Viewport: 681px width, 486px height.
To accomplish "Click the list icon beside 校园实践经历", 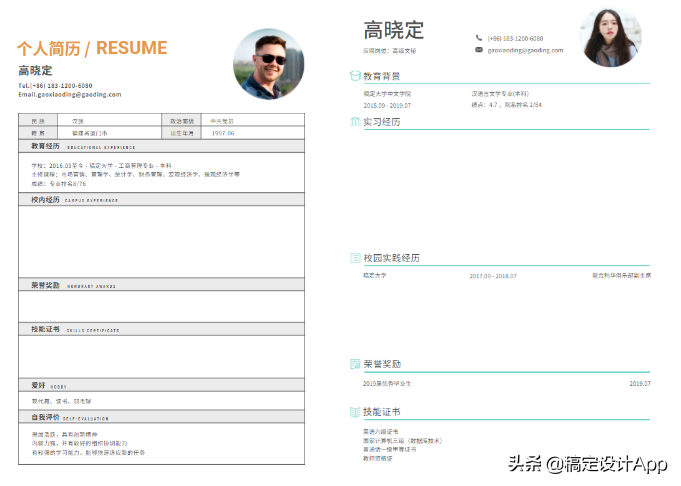I will coord(355,258).
